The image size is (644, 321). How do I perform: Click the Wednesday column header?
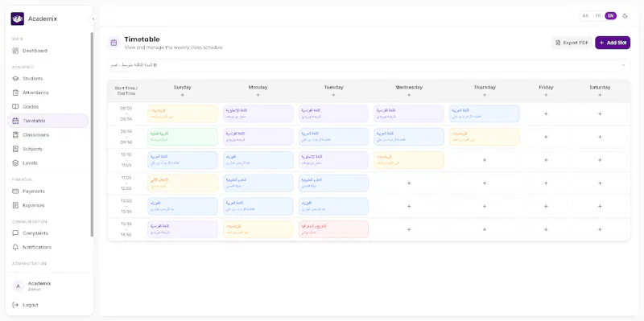409,88
